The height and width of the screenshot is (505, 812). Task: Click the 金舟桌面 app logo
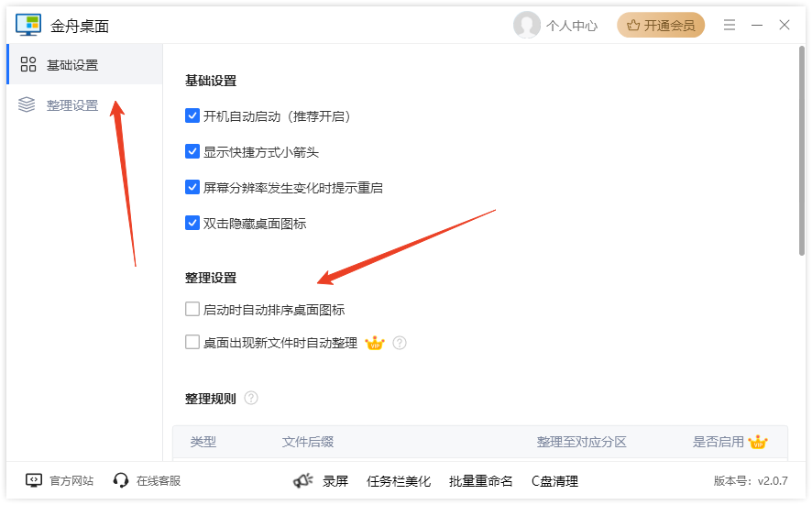click(x=28, y=26)
